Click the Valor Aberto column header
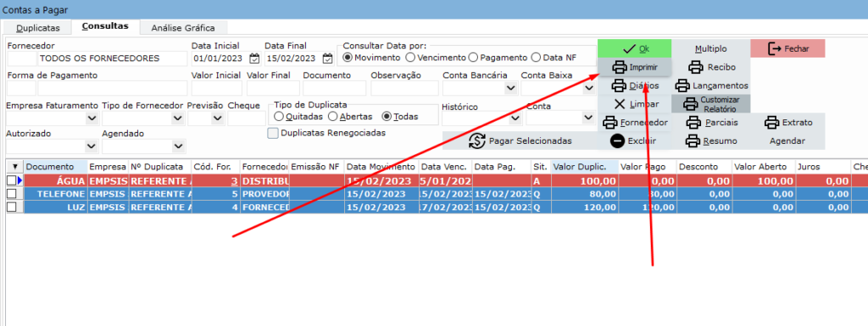868x326 pixels. [x=764, y=166]
